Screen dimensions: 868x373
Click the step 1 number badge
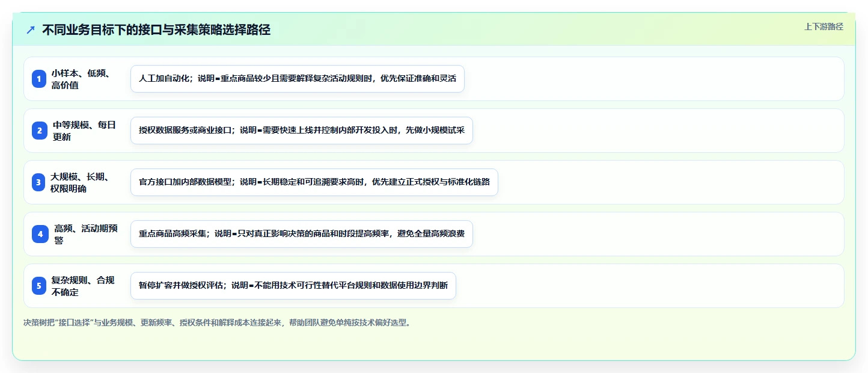tap(39, 79)
